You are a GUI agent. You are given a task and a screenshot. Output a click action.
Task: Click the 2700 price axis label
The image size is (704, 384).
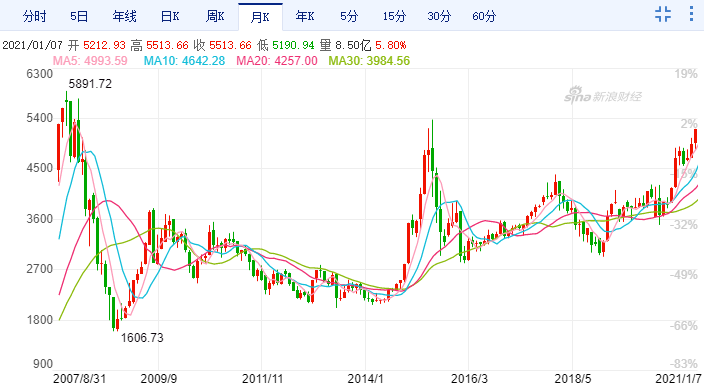click(x=40, y=269)
